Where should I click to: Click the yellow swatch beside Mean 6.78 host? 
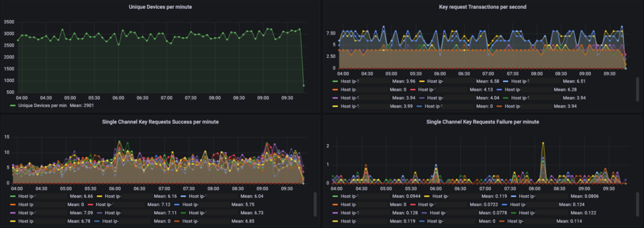13,221
